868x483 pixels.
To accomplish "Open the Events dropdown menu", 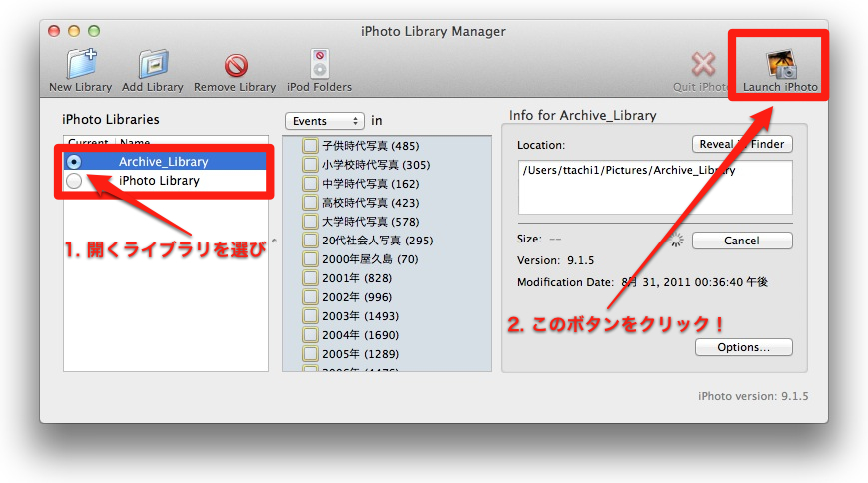I will pyautogui.click(x=324, y=121).
